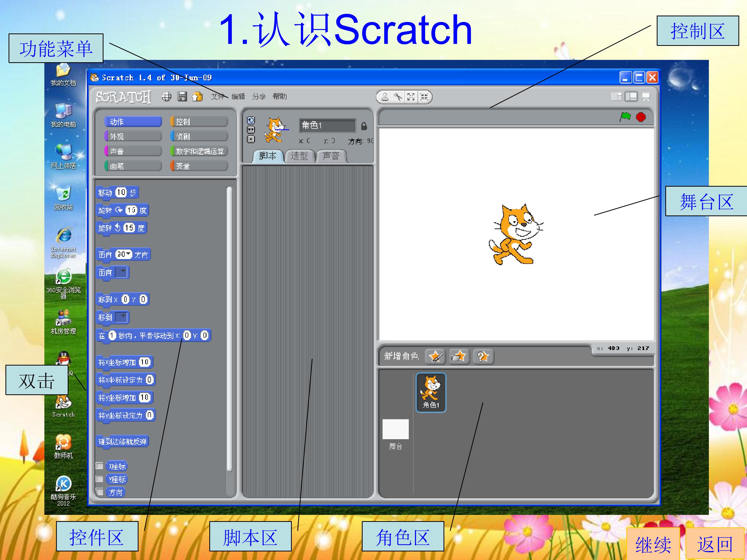Click the 继续 slide button

pos(653,544)
